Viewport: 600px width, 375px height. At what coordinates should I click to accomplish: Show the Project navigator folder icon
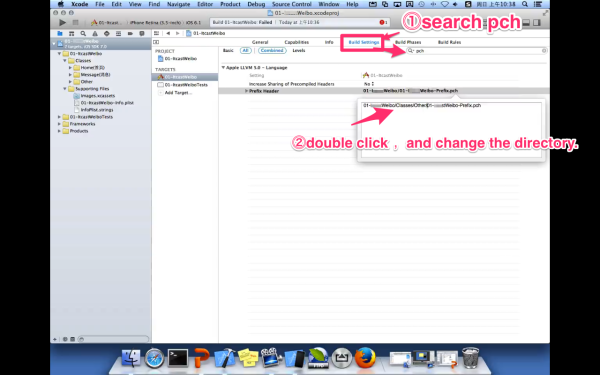pyautogui.click(x=60, y=34)
